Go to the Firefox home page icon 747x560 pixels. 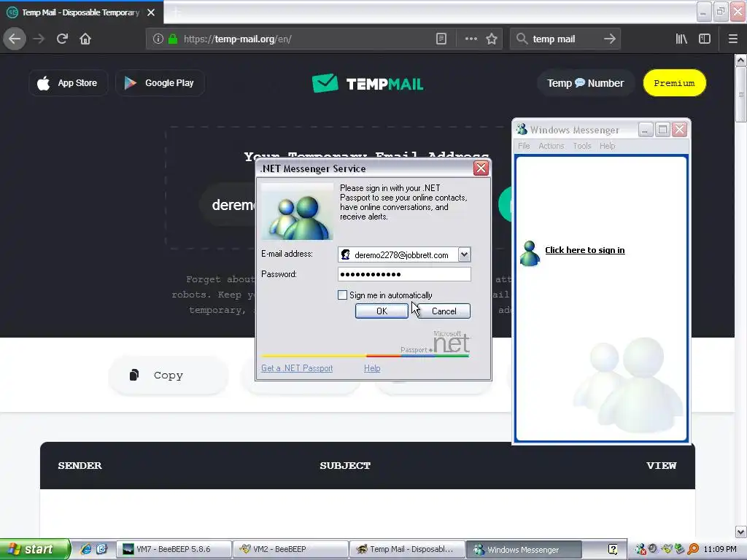click(x=85, y=39)
